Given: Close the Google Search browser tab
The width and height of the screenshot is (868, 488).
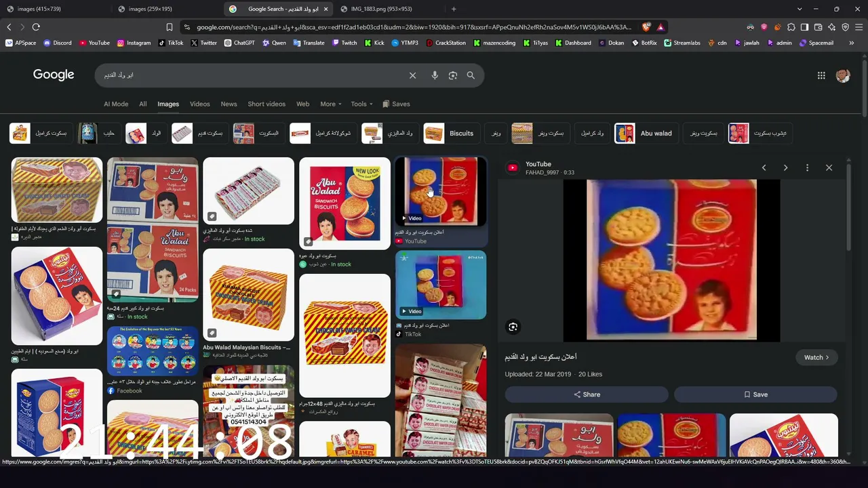Looking at the screenshot, I should coord(325,9).
